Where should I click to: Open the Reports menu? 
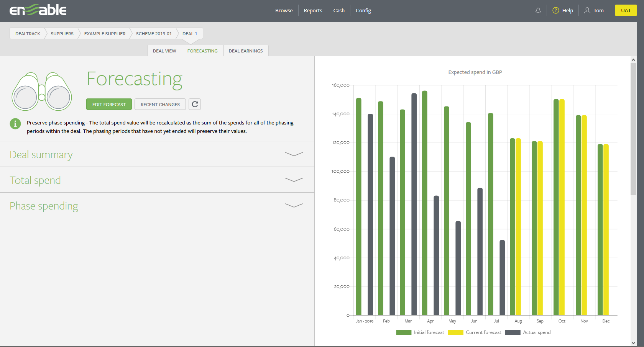tap(312, 10)
